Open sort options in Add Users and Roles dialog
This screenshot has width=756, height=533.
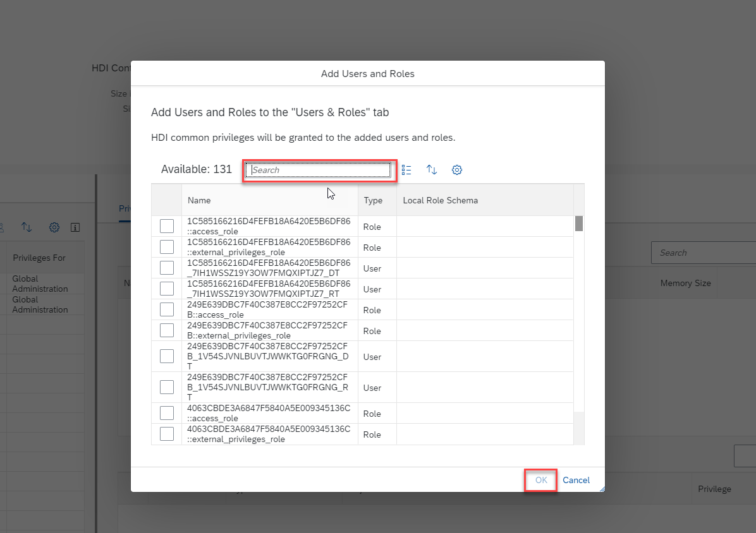[432, 170]
